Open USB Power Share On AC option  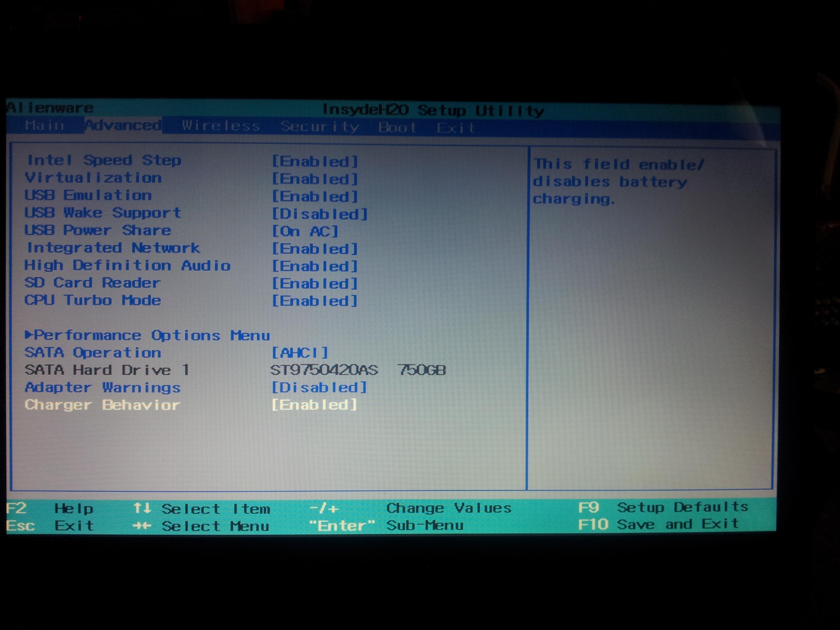click(305, 231)
